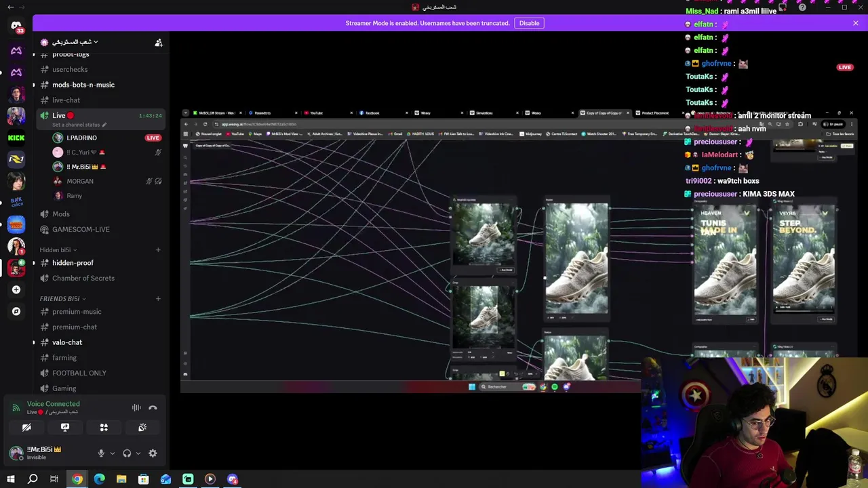Viewport: 868px width, 488px height.
Task: Create channel in Hidden bi5i category
Action: point(158,250)
